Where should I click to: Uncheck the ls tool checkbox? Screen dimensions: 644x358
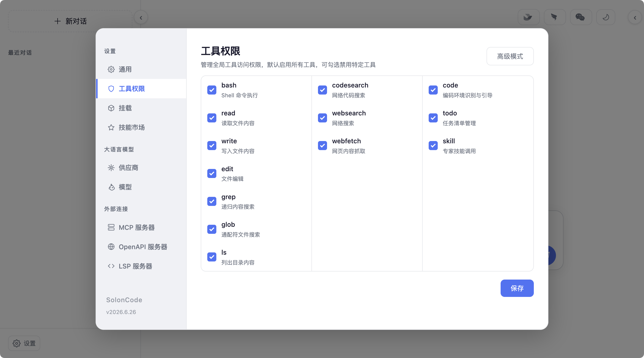[x=212, y=257]
